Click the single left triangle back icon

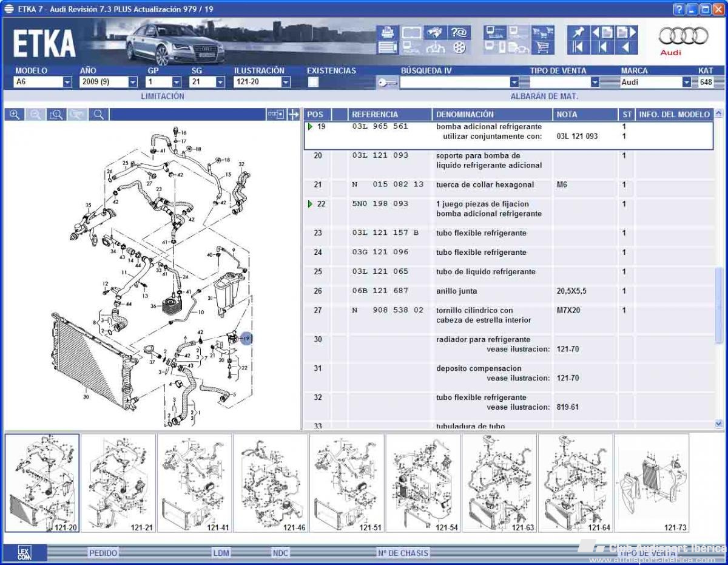click(627, 47)
